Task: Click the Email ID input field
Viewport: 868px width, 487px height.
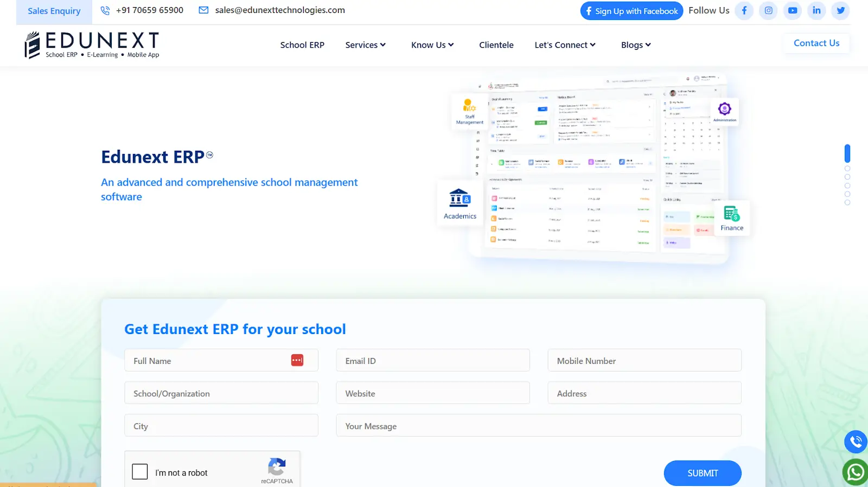Action: pos(433,360)
